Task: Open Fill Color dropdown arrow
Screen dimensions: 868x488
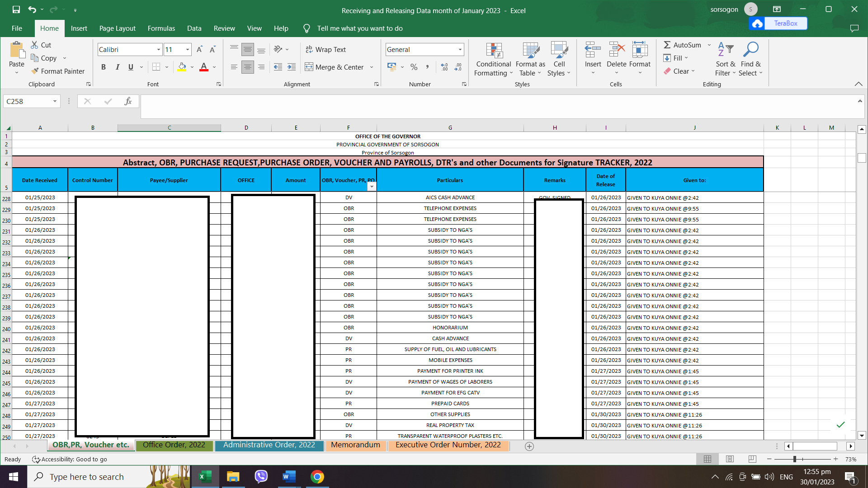Action: (x=192, y=67)
